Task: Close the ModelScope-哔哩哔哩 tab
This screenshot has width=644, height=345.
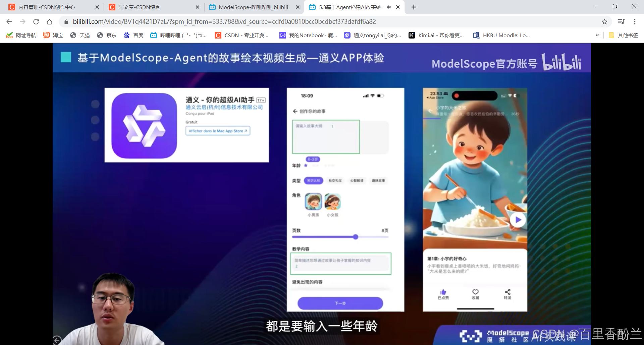Action: point(298,7)
